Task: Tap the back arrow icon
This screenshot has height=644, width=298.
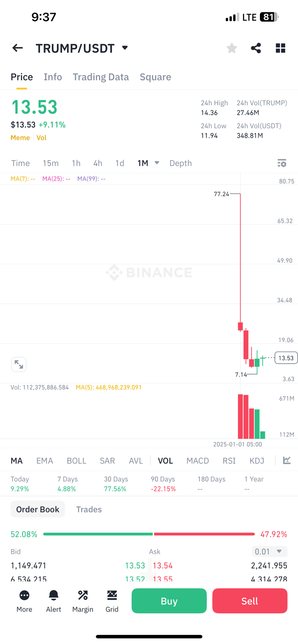Action: coord(17,48)
